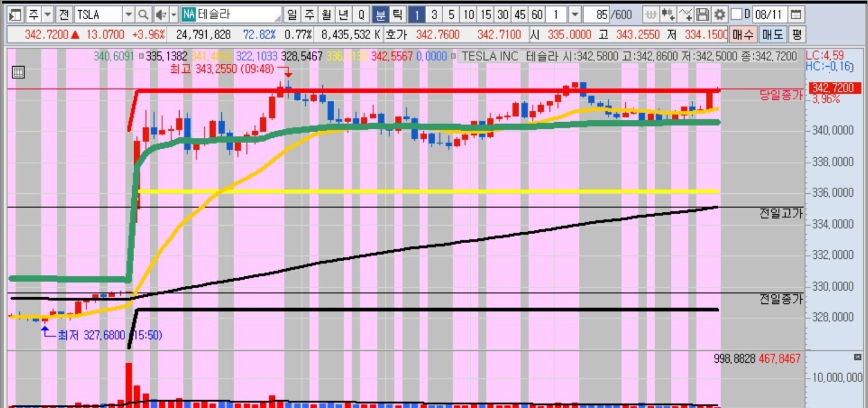This screenshot has height=408, width=868.
Task: Select the 10-minute interval button
Action: pyautogui.click(x=469, y=14)
